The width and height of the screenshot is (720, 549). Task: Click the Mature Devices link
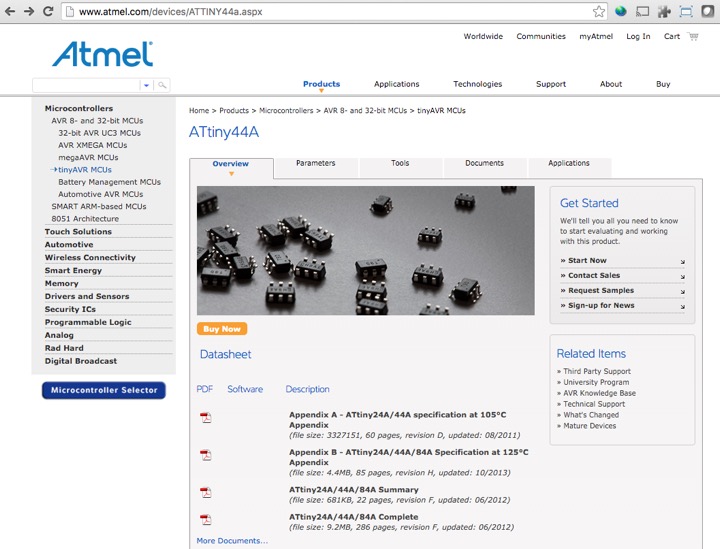coord(590,426)
